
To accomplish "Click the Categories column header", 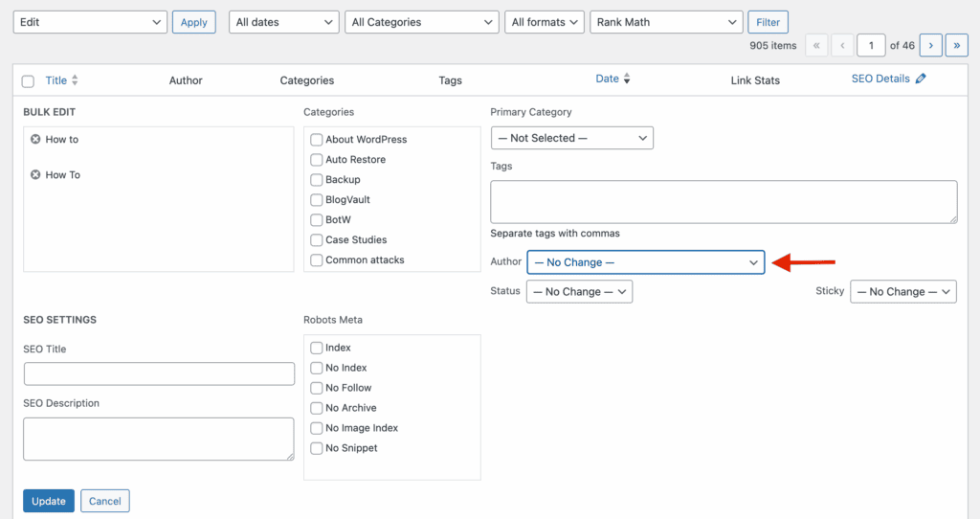I will 307,80.
